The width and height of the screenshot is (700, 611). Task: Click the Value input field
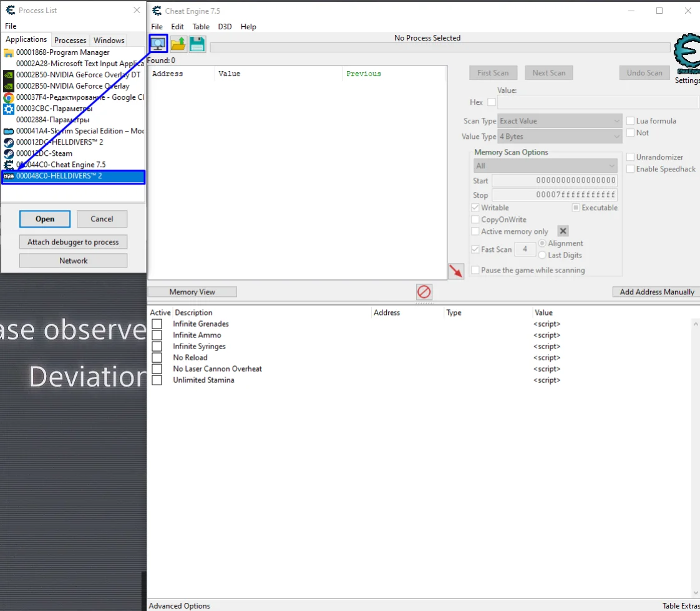click(598, 102)
